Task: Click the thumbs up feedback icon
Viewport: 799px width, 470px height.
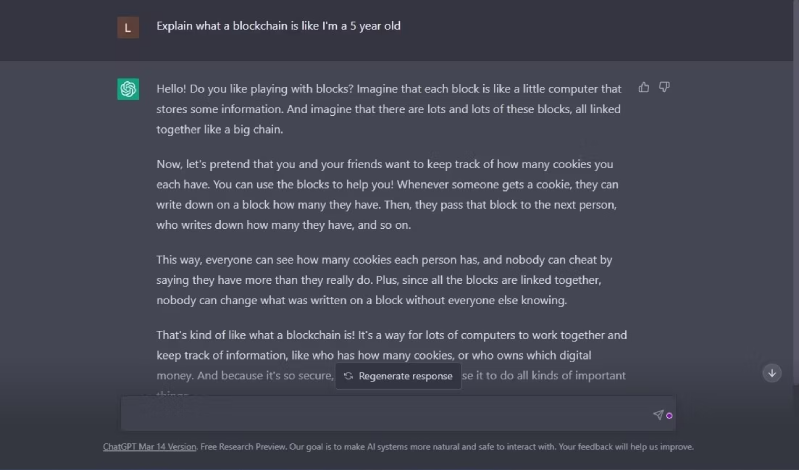Action: click(x=644, y=88)
